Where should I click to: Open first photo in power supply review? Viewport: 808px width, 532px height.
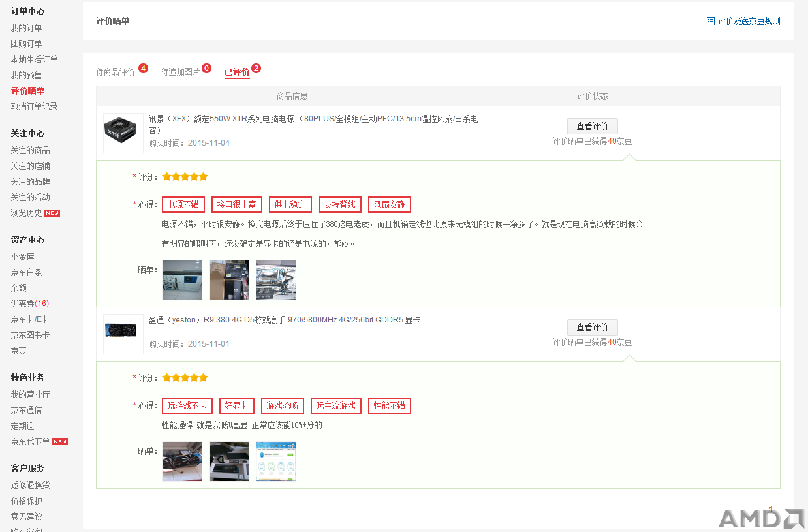pos(182,280)
